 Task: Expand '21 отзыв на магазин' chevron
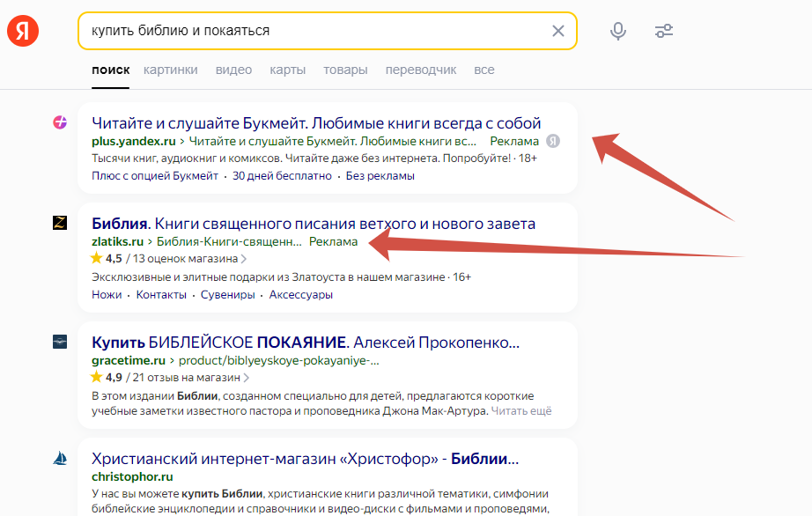(x=247, y=378)
